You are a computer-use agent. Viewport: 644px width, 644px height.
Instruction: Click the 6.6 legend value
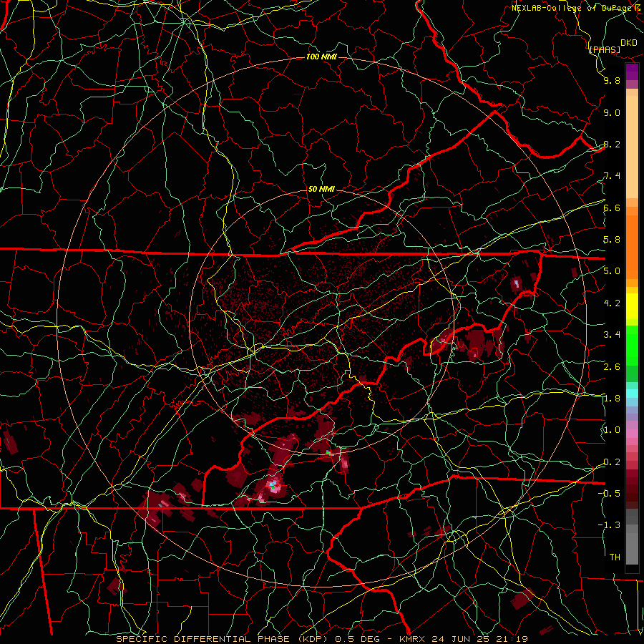click(x=612, y=208)
